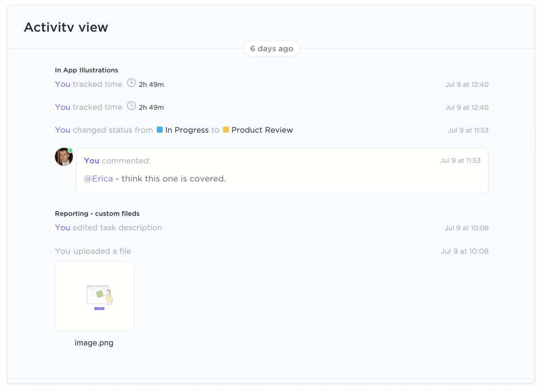Screen dimensions: 542x392
Task: Click the yellow Product Review status square
Action: point(226,130)
